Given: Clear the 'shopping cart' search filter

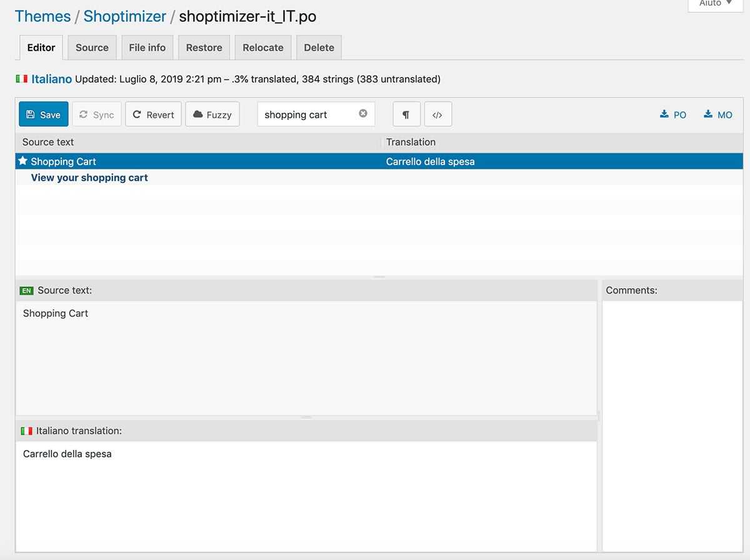Looking at the screenshot, I should [363, 114].
